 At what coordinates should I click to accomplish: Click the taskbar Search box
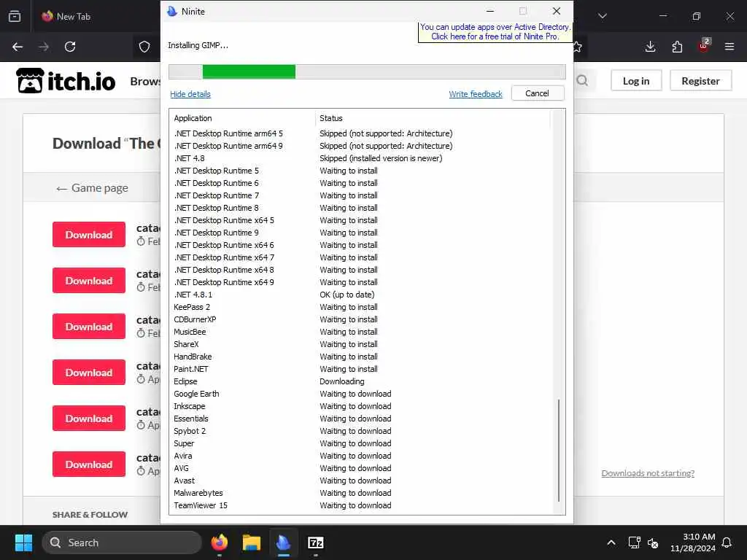(x=122, y=542)
